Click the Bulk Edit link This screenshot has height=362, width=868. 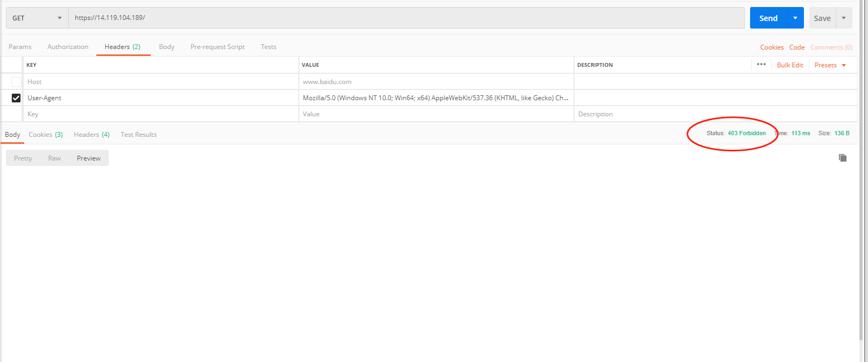tap(789, 65)
